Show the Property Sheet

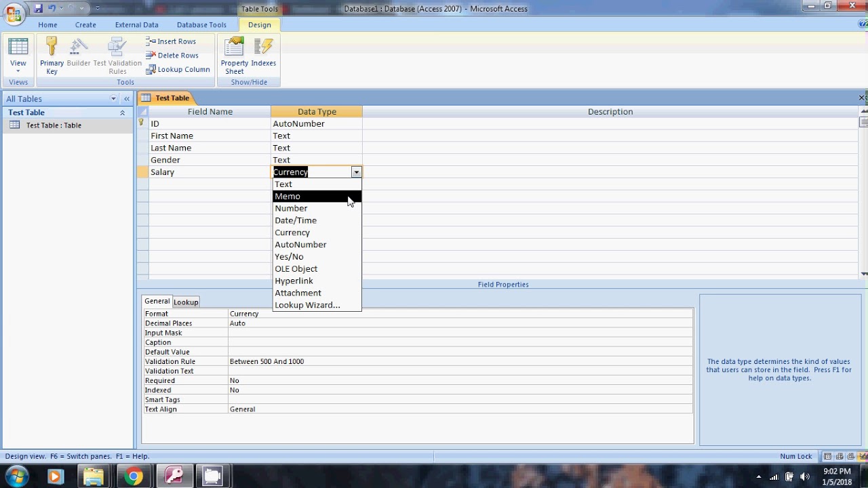click(234, 57)
